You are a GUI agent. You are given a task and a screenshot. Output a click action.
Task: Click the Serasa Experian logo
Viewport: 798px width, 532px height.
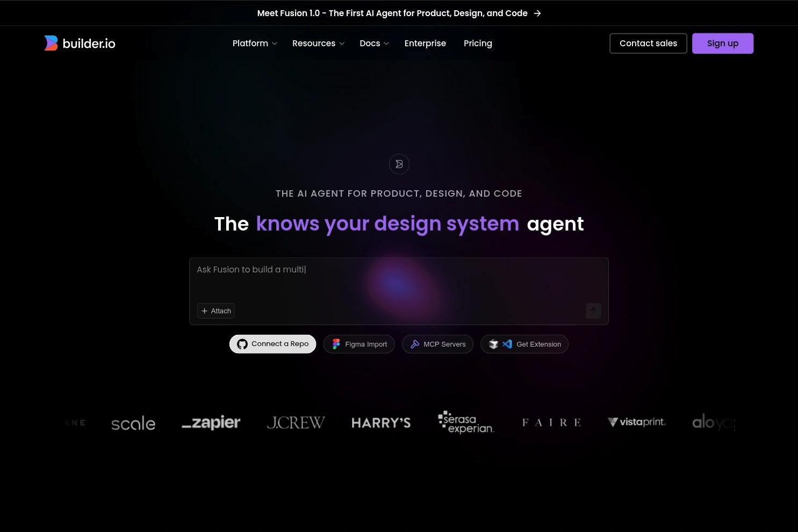[466, 422]
